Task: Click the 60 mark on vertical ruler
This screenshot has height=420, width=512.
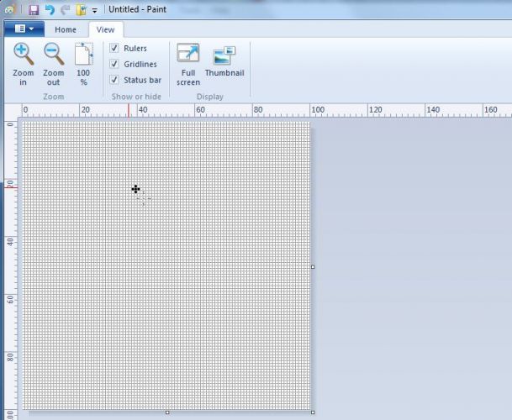Action: pyautogui.click(x=10, y=300)
